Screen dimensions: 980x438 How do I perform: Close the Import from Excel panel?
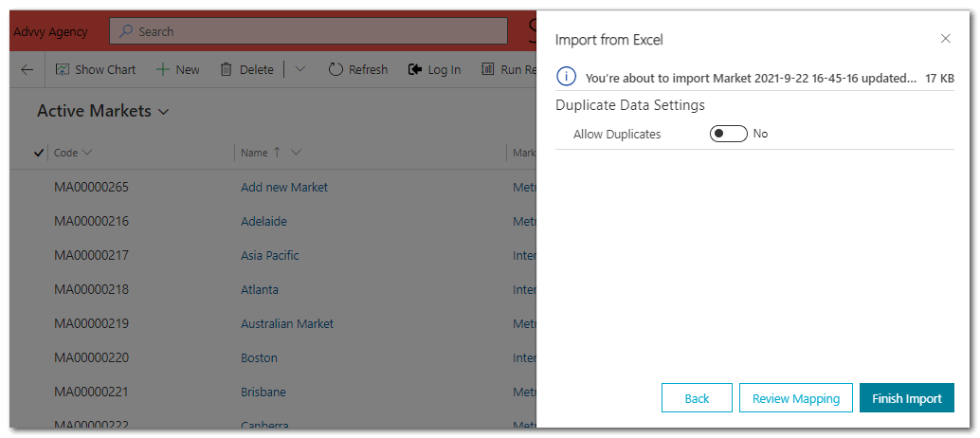coord(945,39)
